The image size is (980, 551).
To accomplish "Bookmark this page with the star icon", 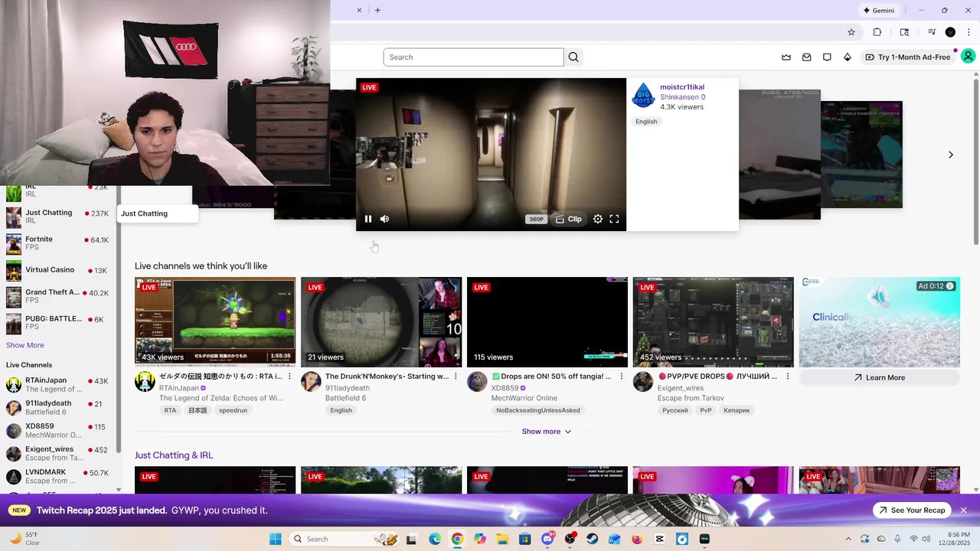I will coord(851,32).
